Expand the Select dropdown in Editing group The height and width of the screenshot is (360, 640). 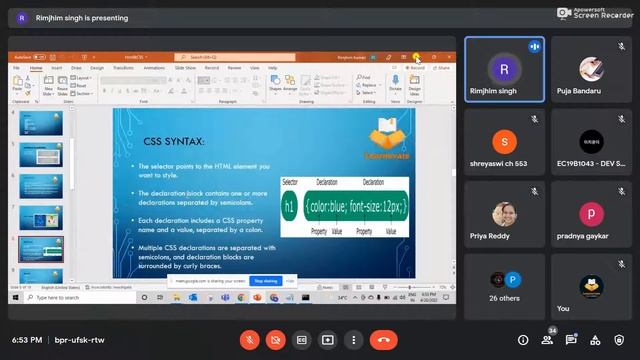(366, 93)
